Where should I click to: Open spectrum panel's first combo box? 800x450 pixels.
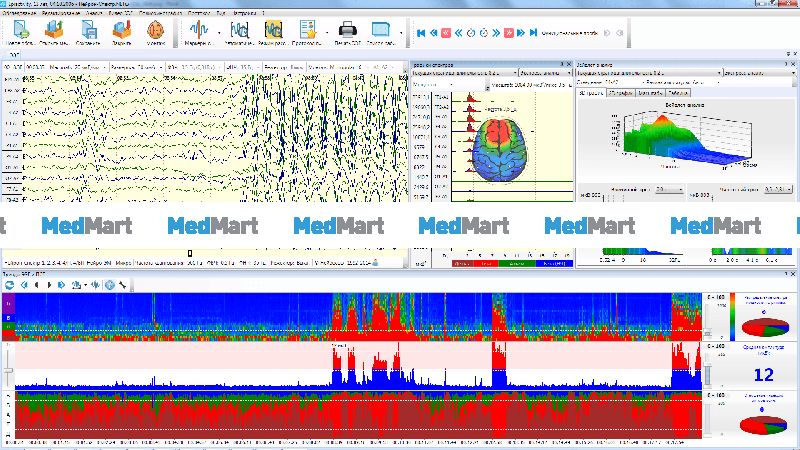click(464, 73)
